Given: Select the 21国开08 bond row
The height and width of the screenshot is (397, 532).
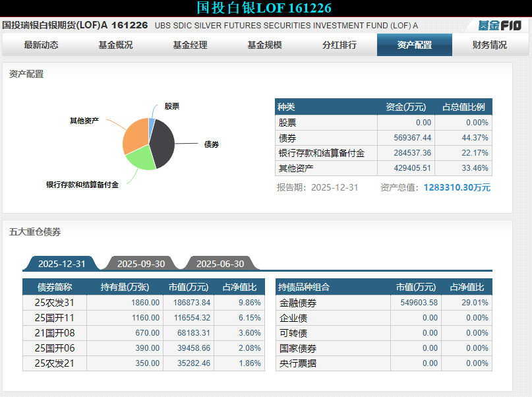Looking at the screenshot, I should pyautogui.click(x=144, y=333).
